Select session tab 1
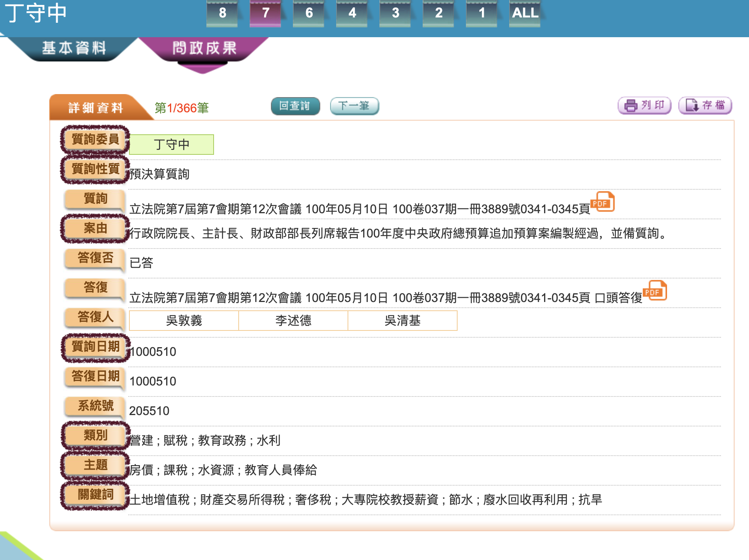 click(482, 13)
